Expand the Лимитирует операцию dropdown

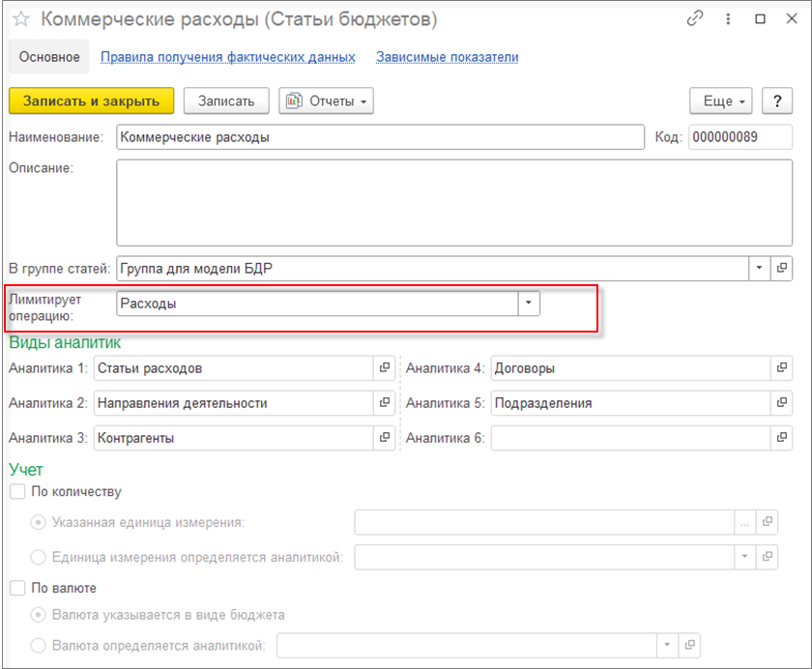coord(529,304)
